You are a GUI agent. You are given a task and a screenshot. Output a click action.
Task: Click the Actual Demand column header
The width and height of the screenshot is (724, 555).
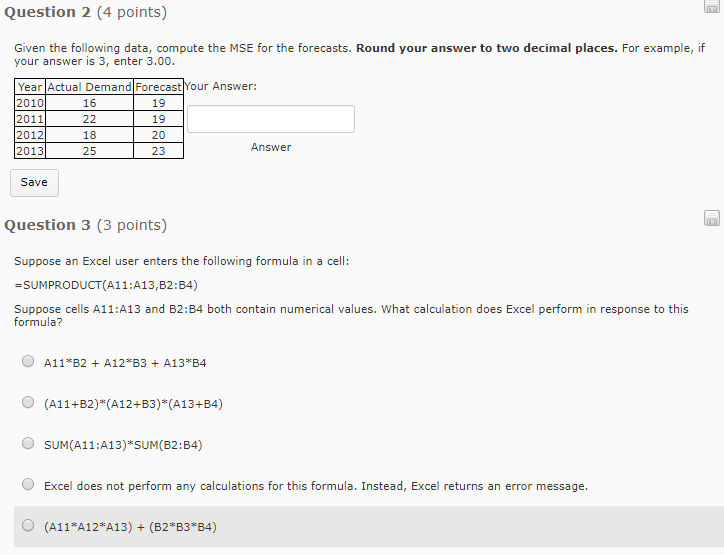(90, 87)
